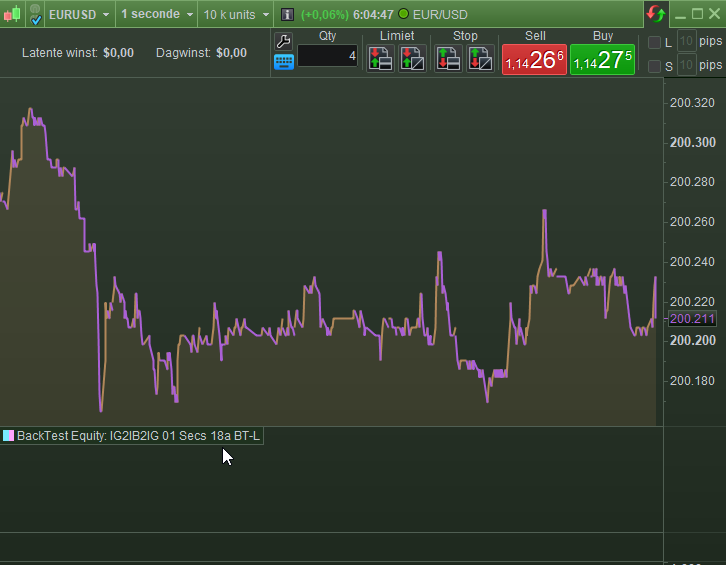Click the current price label 200.211

click(x=692, y=319)
